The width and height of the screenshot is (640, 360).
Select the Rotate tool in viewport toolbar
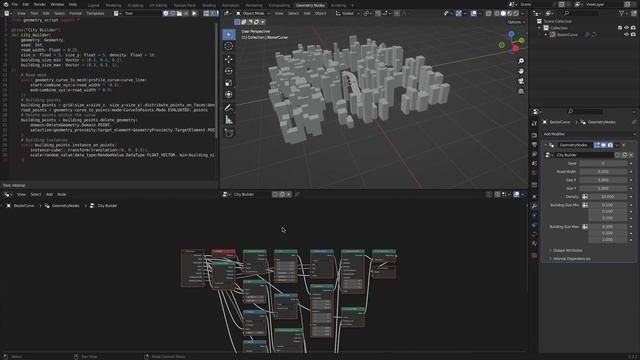pyautogui.click(x=229, y=71)
